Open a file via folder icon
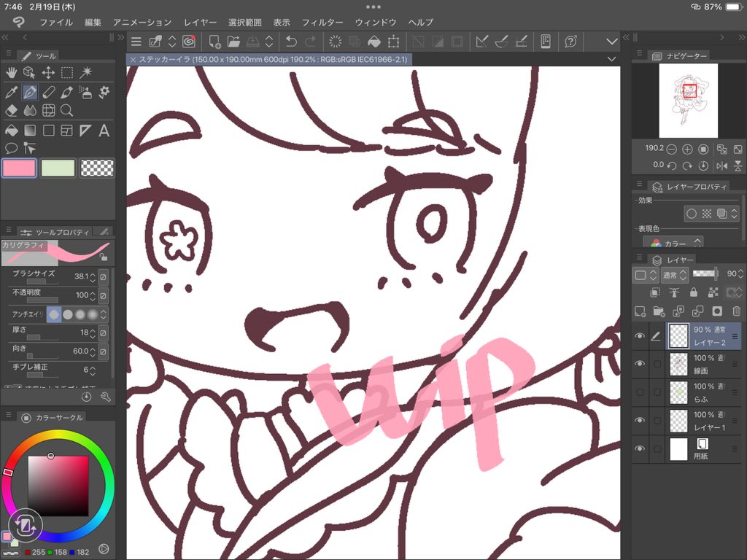Image resolution: width=747 pixels, height=560 pixels. coord(233,42)
